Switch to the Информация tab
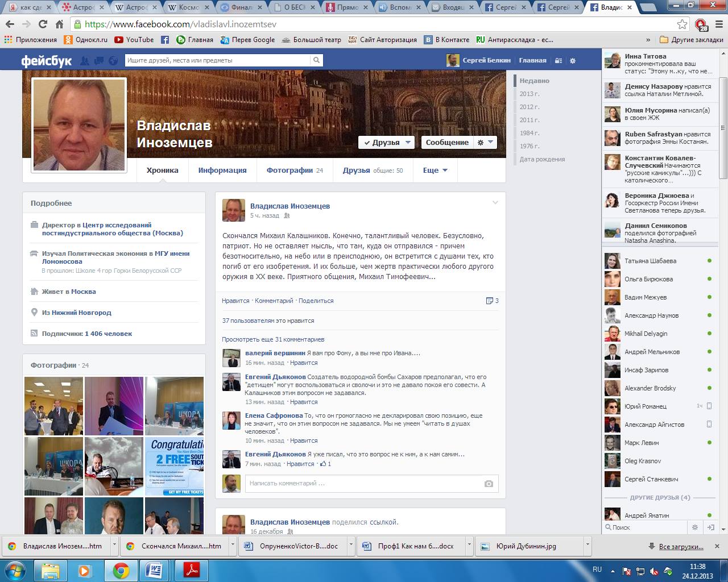 [222, 170]
